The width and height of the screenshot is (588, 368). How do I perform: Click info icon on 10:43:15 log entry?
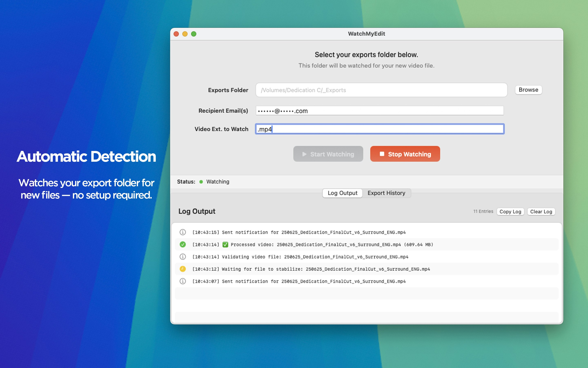[x=183, y=232]
